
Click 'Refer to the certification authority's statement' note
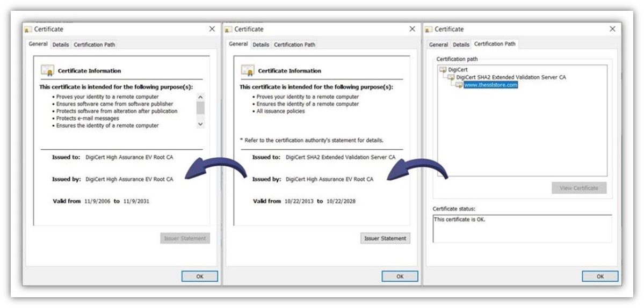[312, 140]
